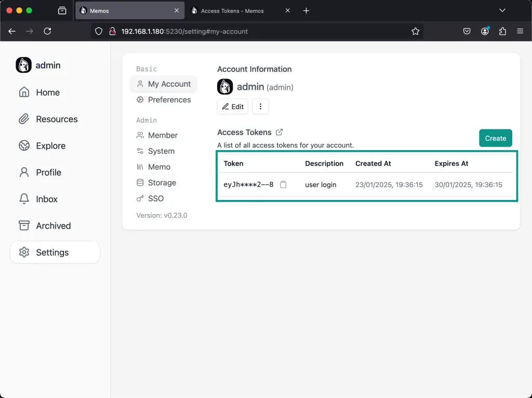The image size is (532, 398).
Task: Click the admin avatar in Account Information
Action: click(x=224, y=86)
